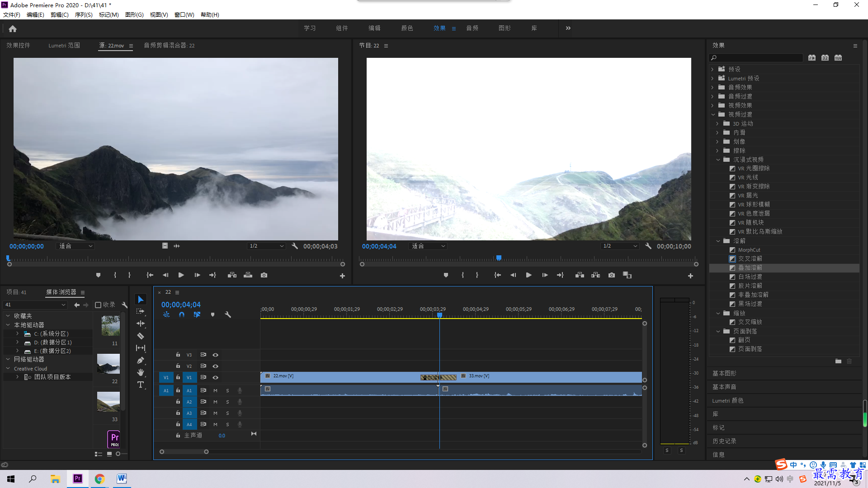Select the Pen tool

(141, 360)
